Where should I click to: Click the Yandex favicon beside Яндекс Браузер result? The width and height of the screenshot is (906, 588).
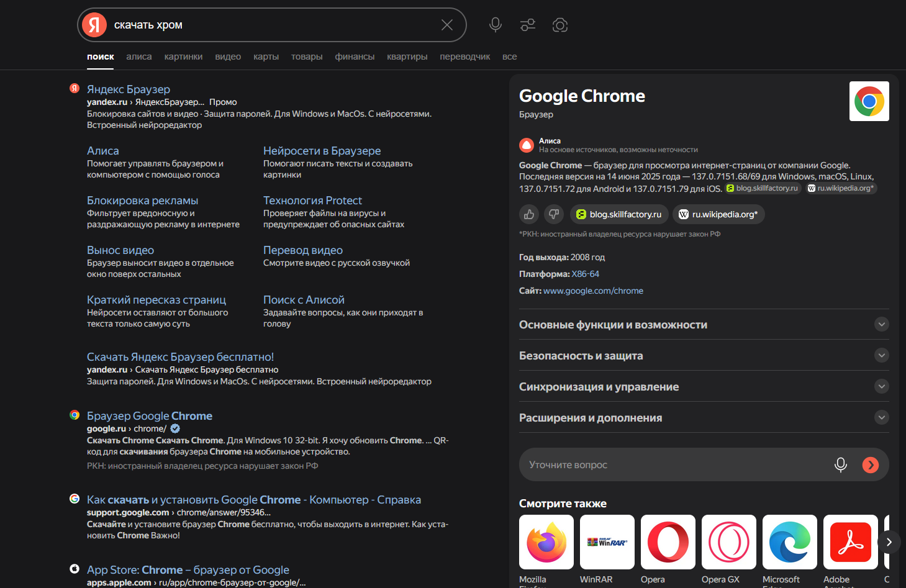coord(75,88)
